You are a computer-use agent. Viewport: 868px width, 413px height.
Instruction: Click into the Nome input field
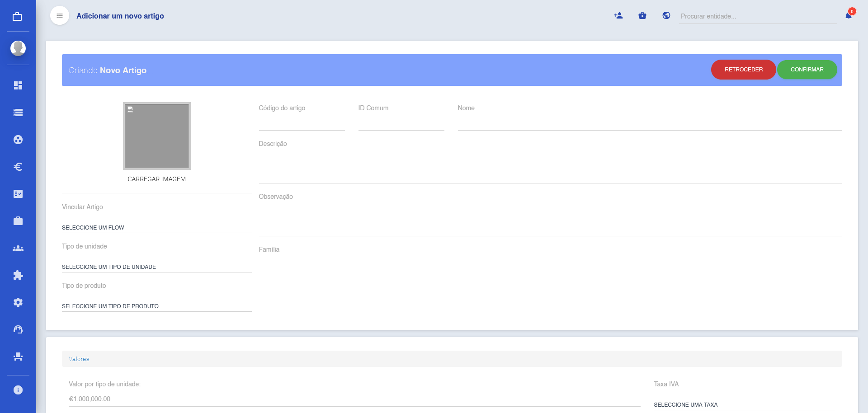pos(649,123)
